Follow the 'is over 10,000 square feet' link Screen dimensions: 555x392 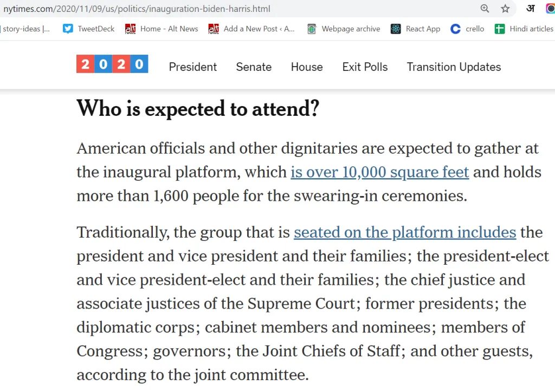pos(380,172)
